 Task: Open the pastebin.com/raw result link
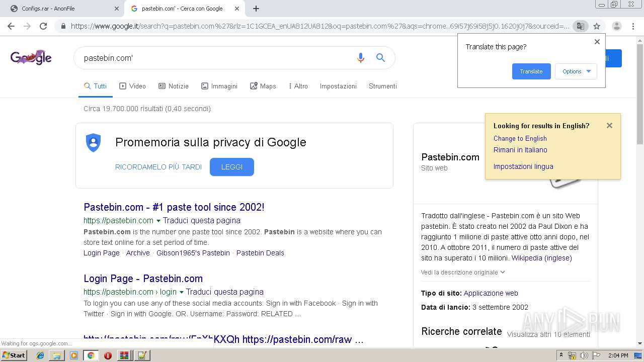click(223, 339)
